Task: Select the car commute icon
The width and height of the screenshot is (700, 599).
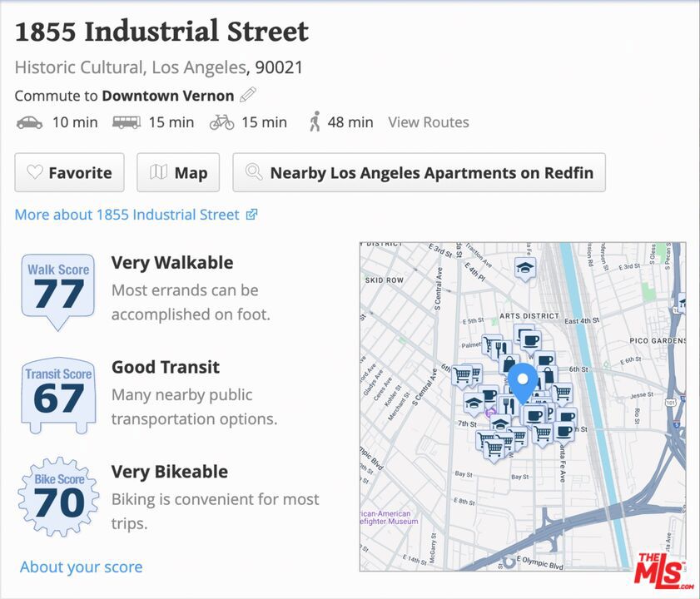Action: coord(30,122)
